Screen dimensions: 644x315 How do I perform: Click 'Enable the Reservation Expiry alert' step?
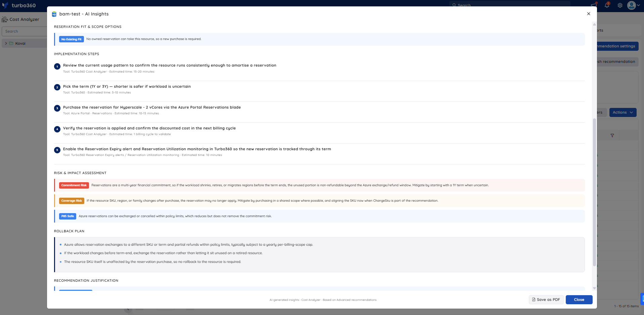coord(197,149)
